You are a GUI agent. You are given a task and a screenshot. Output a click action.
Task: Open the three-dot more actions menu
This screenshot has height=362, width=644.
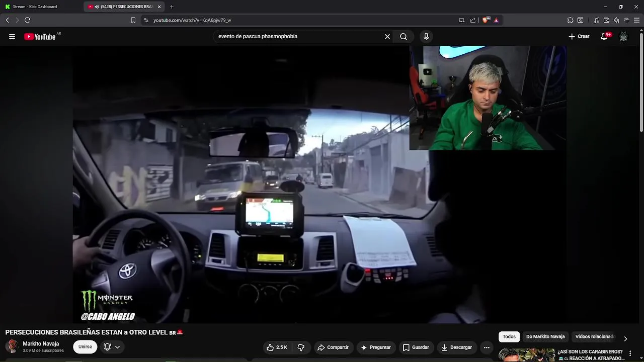tap(487, 347)
